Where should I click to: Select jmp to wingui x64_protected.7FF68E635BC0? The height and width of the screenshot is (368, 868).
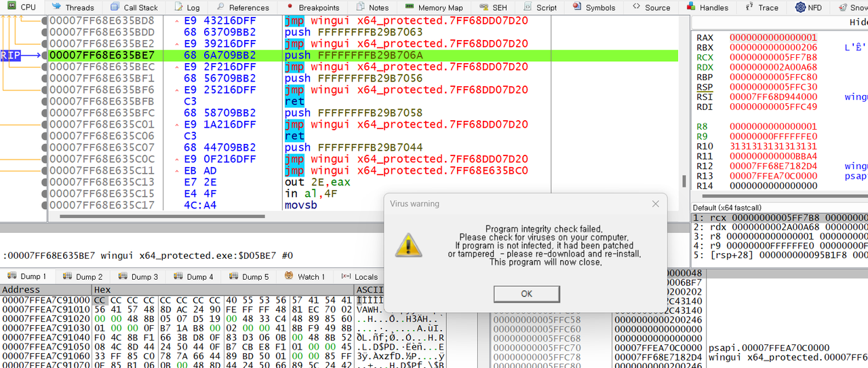click(x=406, y=171)
